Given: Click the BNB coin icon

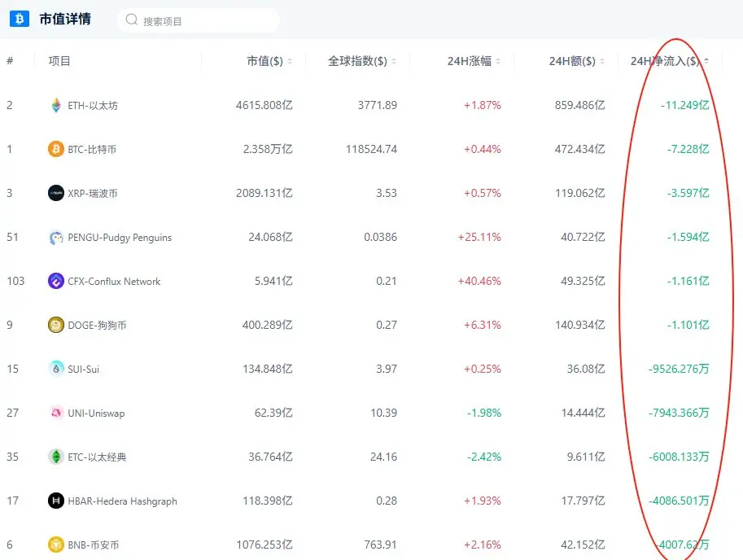Looking at the screenshot, I should [56, 545].
